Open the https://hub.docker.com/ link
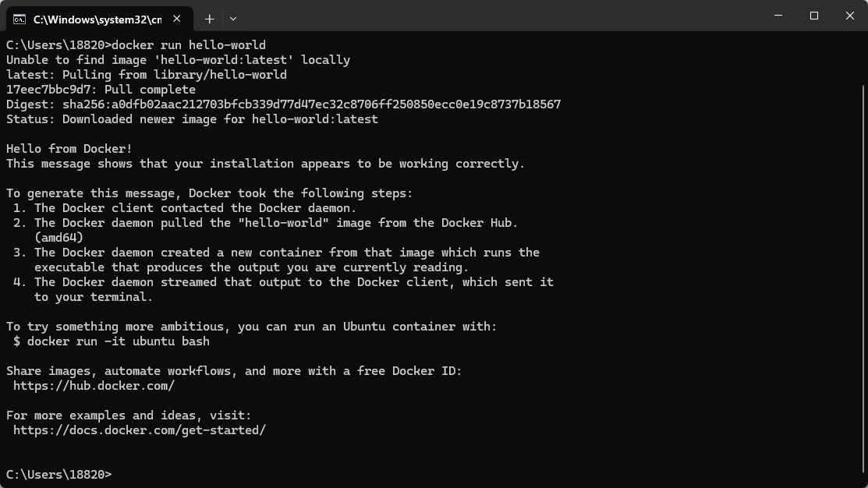 94,386
